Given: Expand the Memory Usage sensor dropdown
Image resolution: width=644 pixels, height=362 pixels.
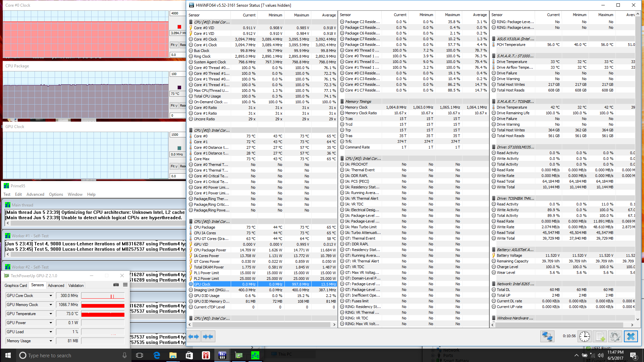Looking at the screenshot, I should (x=51, y=341).
